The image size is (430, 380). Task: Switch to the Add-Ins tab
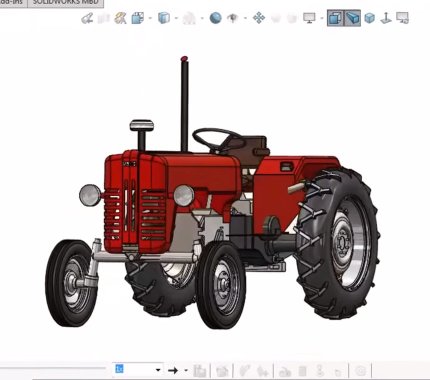pyautogui.click(x=13, y=3)
